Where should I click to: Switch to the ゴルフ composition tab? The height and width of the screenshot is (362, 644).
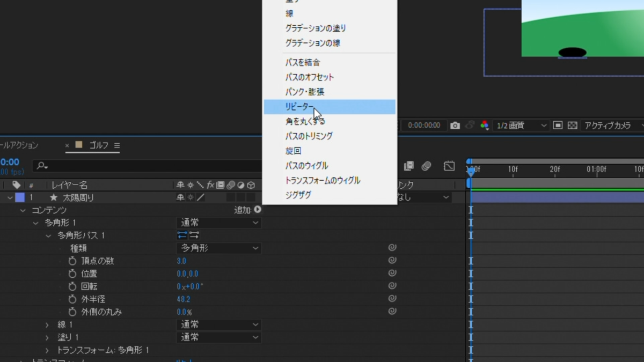tap(99, 145)
